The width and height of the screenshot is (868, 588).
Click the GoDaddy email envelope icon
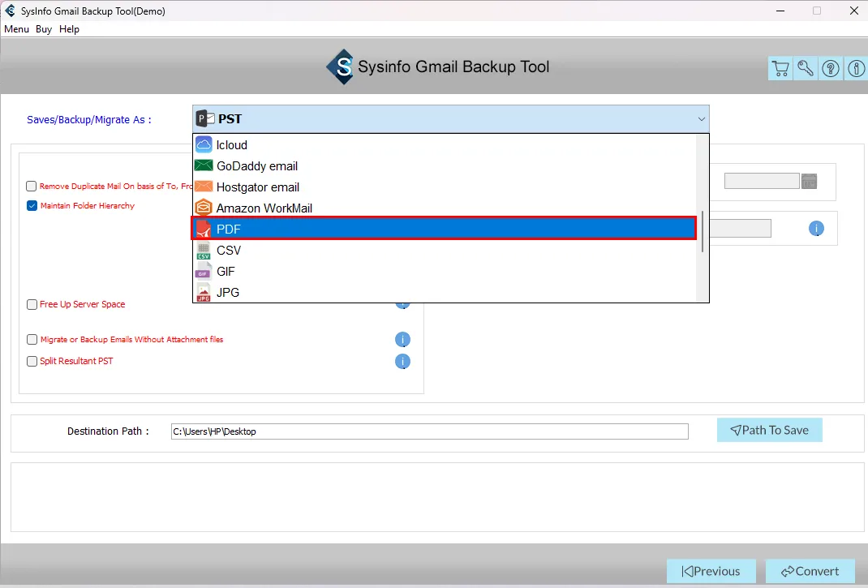[x=204, y=165]
